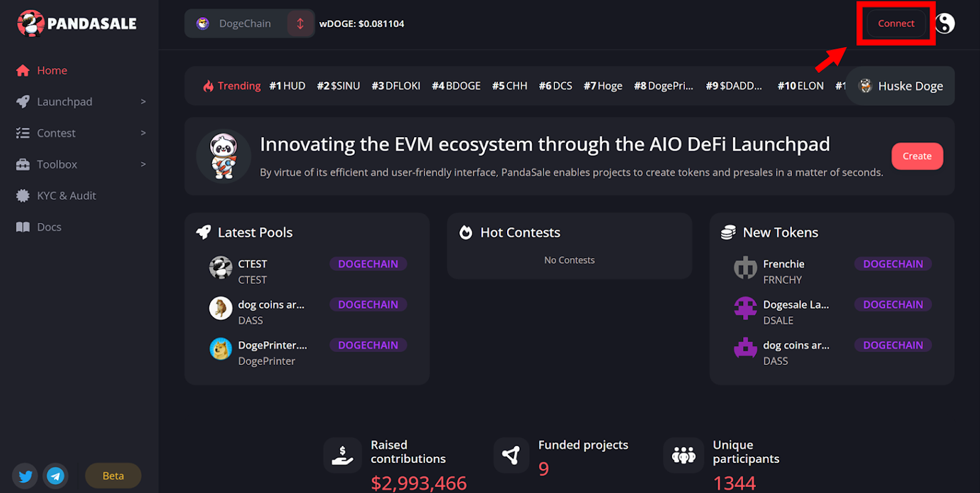Click DOGECHAIN tag for Frenchie token
Viewport: 980px width, 493px height.
pyautogui.click(x=893, y=264)
